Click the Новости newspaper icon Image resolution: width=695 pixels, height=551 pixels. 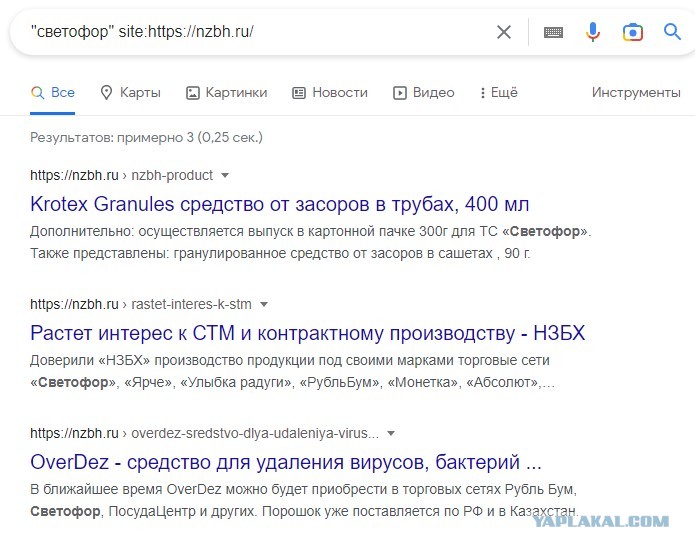click(299, 93)
